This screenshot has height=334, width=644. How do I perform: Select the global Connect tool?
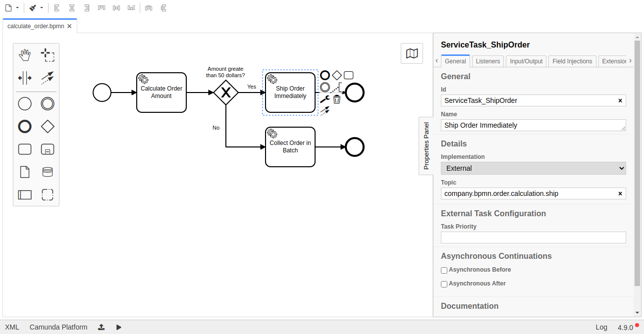coord(48,78)
